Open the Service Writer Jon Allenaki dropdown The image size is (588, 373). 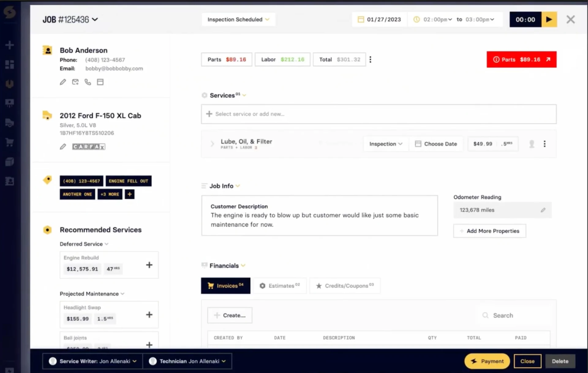tap(92, 361)
